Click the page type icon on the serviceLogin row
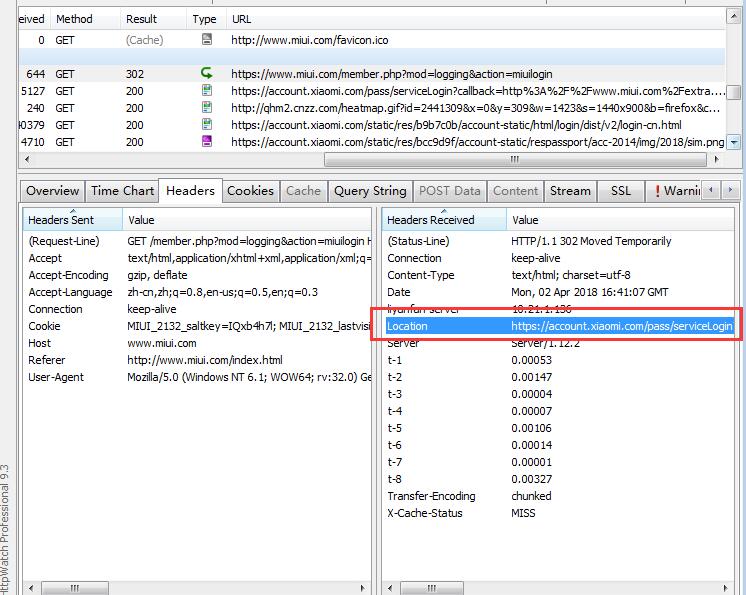This screenshot has height=595, width=746. pos(207,91)
